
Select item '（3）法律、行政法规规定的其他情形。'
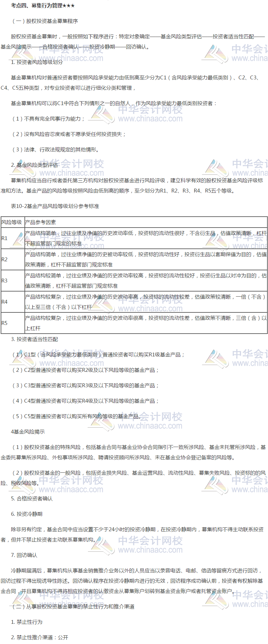56,149
